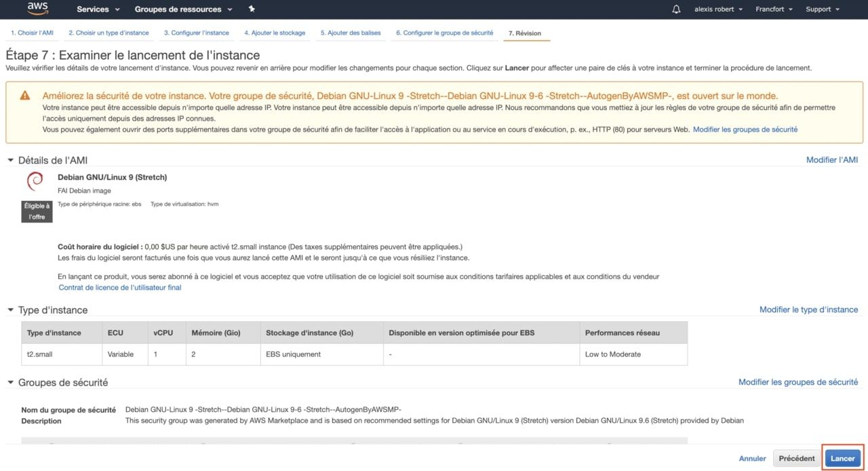Image resolution: width=868 pixels, height=471 pixels.
Task: Select the 7. Révision tab
Action: pyautogui.click(x=525, y=33)
